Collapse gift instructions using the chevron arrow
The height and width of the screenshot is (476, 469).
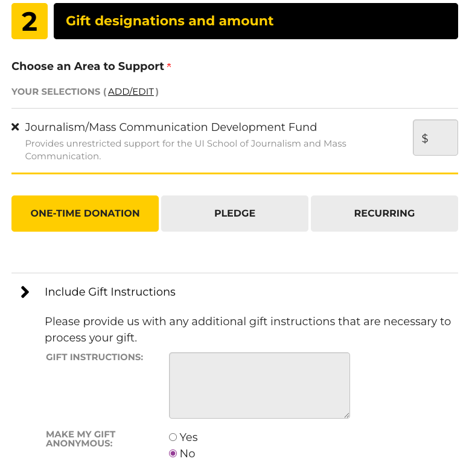(x=25, y=292)
